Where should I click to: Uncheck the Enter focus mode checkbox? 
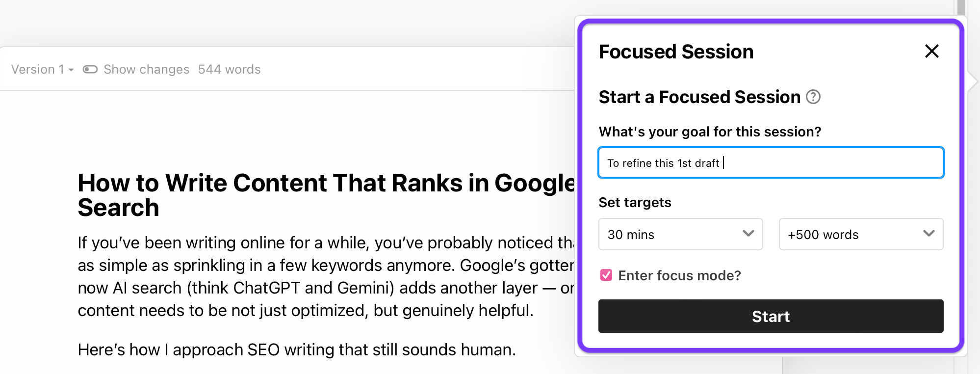[x=606, y=275]
